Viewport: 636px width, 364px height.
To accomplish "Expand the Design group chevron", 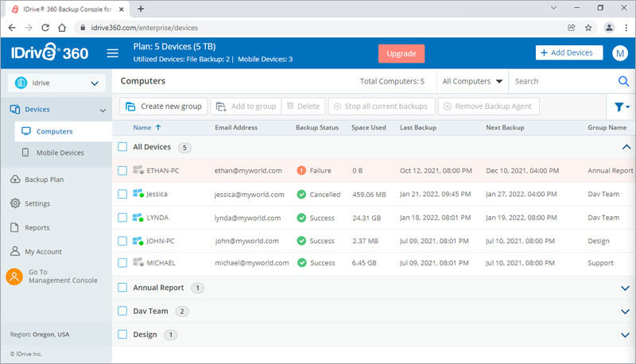I will (625, 335).
